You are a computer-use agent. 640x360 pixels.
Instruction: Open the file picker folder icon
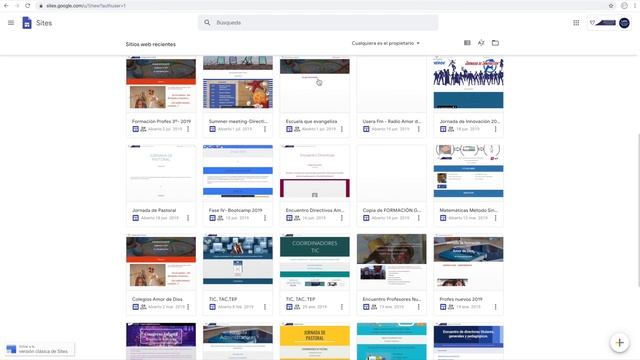click(495, 43)
